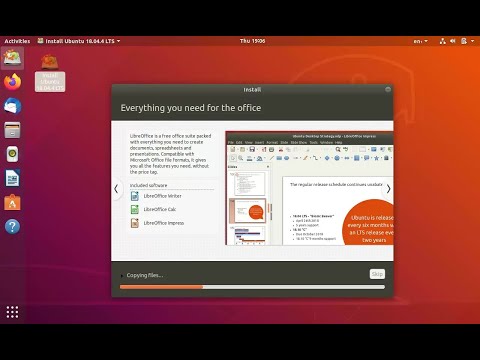Image resolution: width=480 pixels, height=360 pixels.
Task: Click the 'LibreOffice Calc' text
Action: 160,209
